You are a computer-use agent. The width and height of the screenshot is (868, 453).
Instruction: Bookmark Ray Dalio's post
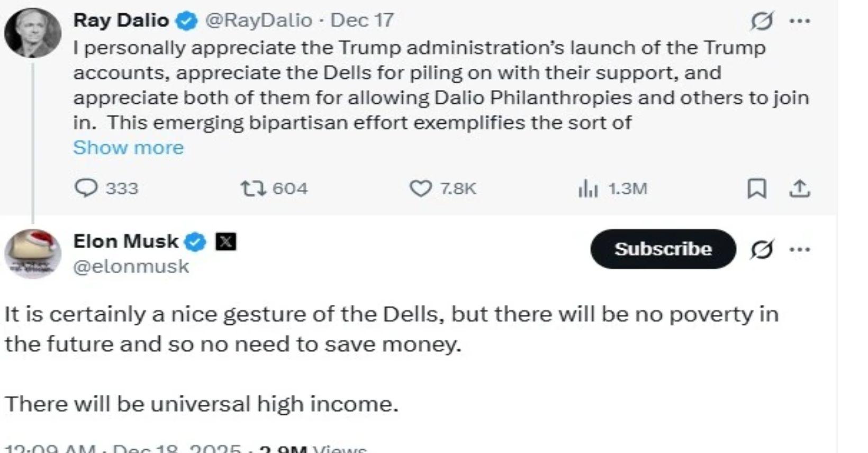pyautogui.click(x=756, y=188)
